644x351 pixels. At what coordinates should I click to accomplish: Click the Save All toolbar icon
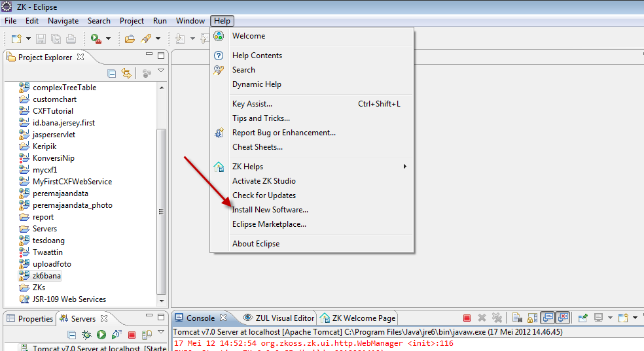[56, 39]
